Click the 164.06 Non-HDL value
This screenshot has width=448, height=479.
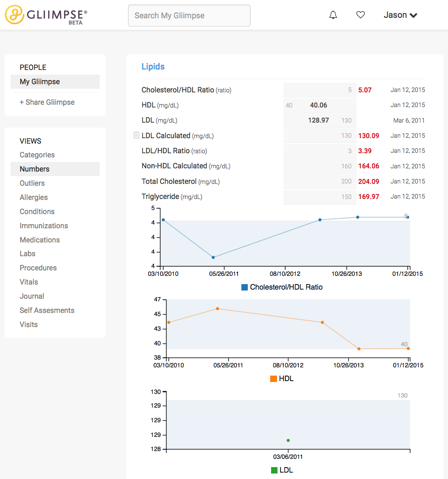tap(368, 166)
